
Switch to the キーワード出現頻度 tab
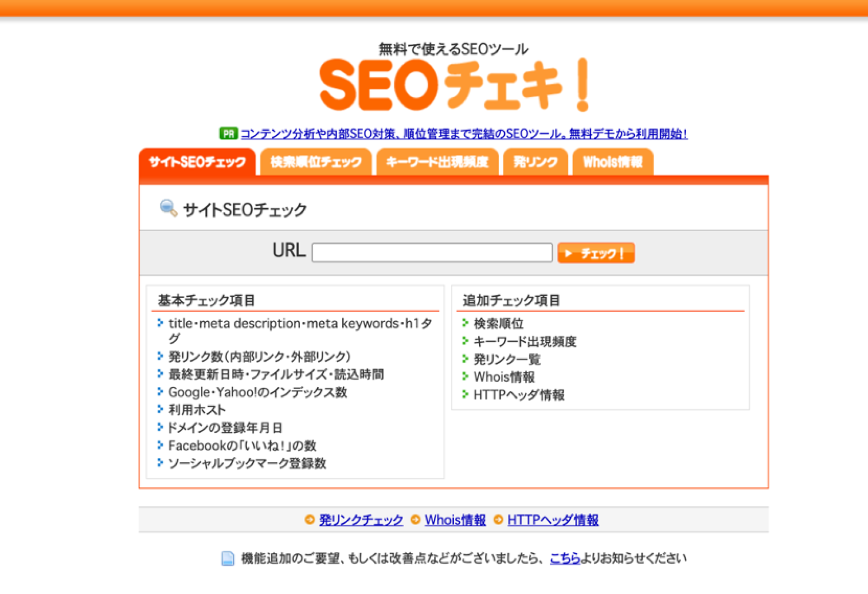438,162
